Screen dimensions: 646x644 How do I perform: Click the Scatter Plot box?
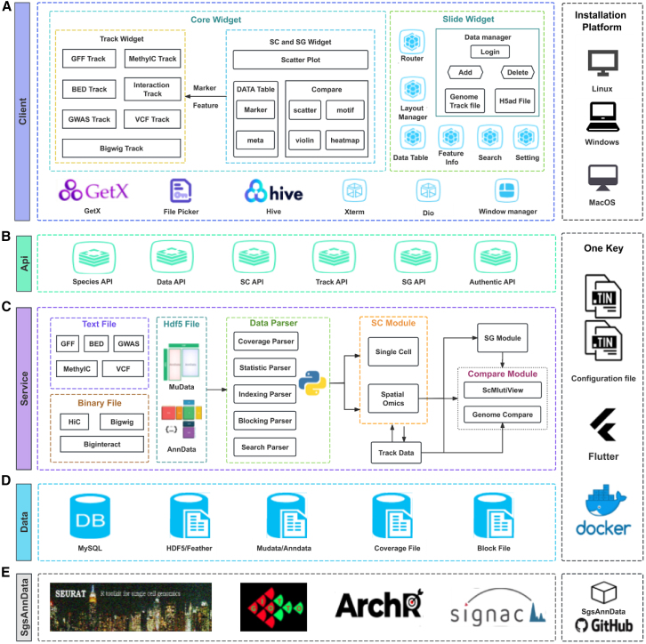pyautogui.click(x=301, y=60)
